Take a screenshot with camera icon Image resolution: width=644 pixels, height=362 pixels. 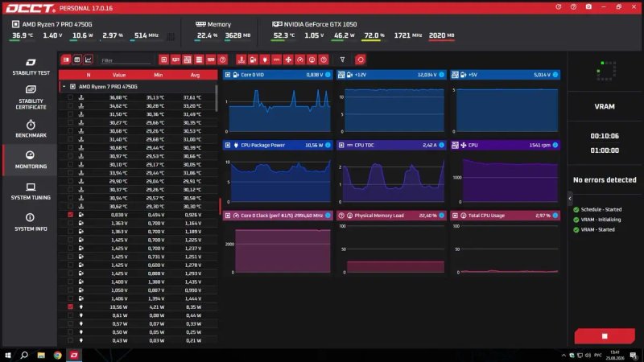588,7
